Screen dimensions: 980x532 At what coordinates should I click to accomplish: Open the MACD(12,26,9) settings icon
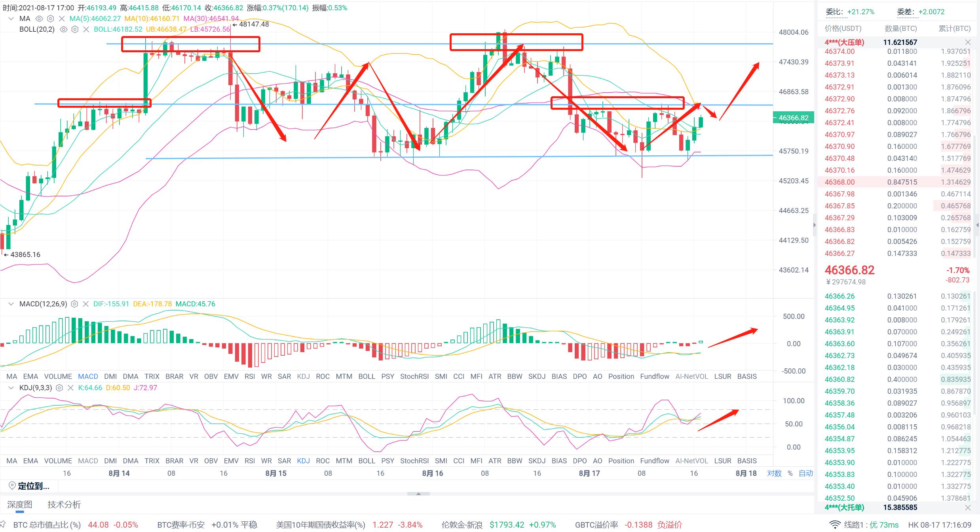tap(74, 304)
